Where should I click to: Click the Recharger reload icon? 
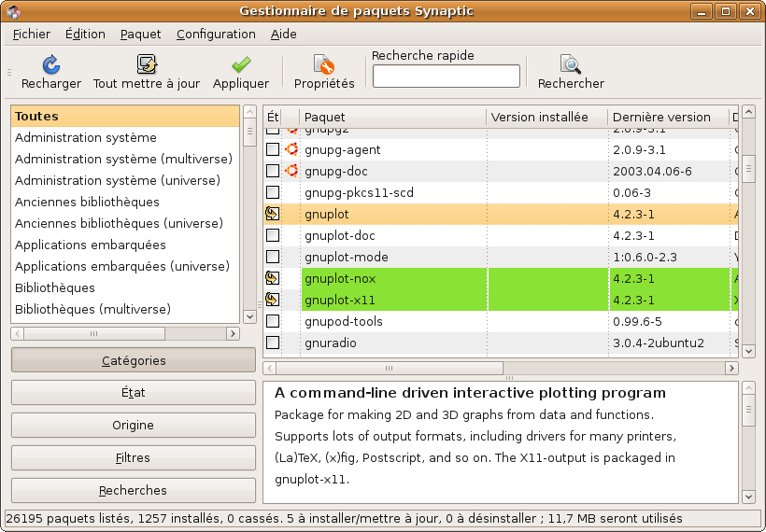pyautogui.click(x=50, y=64)
